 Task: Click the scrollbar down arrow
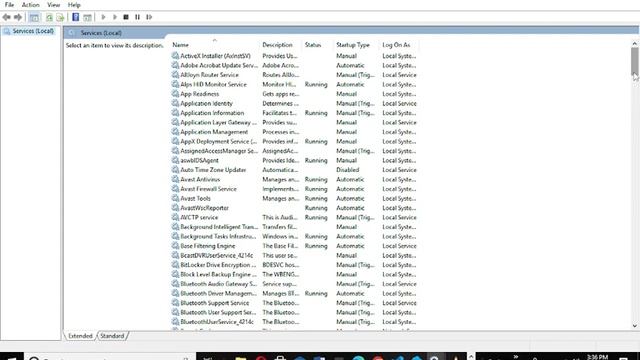(x=635, y=326)
